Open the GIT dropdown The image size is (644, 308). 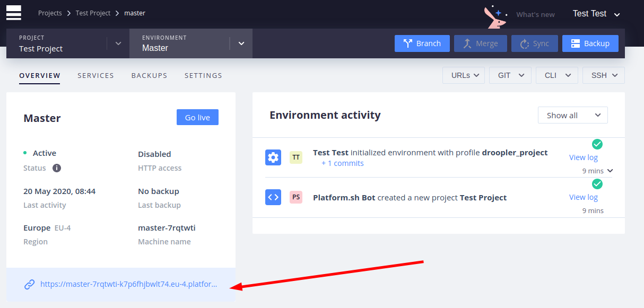coord(510,75)
